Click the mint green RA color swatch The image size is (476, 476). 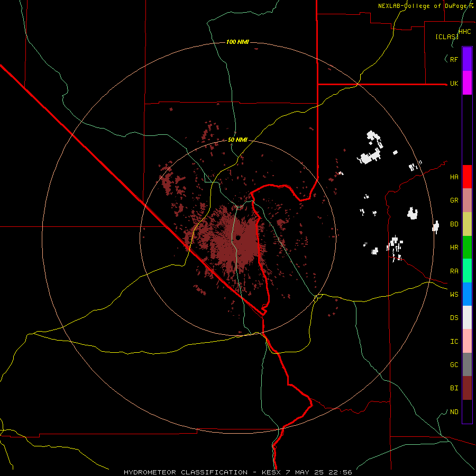pyautogui.click(x=467, y=271)
